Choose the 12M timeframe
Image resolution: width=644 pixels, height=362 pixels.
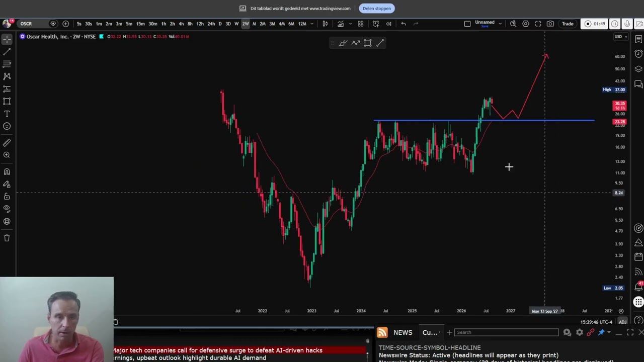coord(302,24)
